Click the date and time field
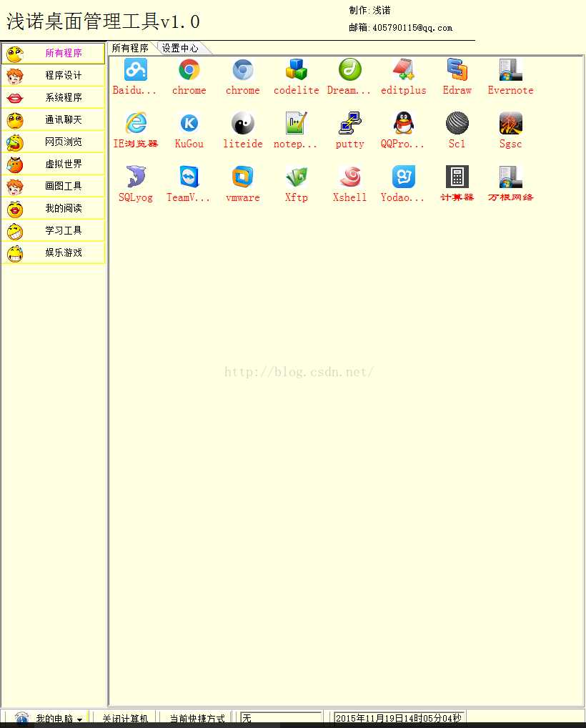Screen dimensions: 586x728 [399, 718]
